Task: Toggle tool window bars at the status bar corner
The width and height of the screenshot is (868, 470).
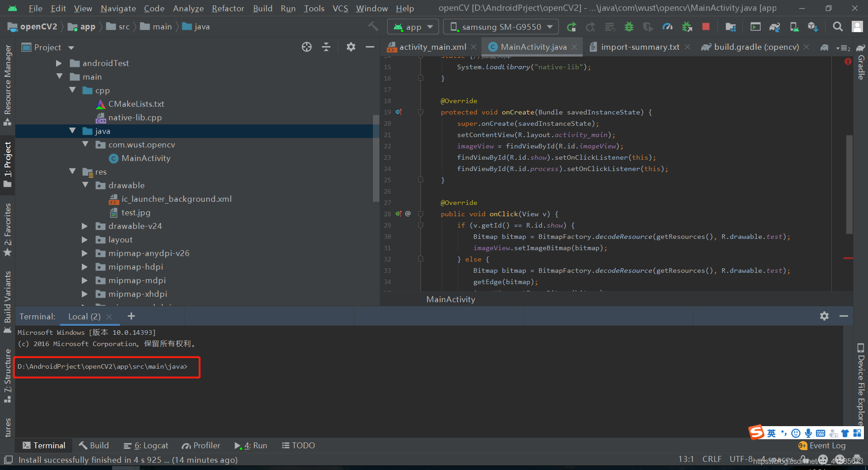Action: 8,460
